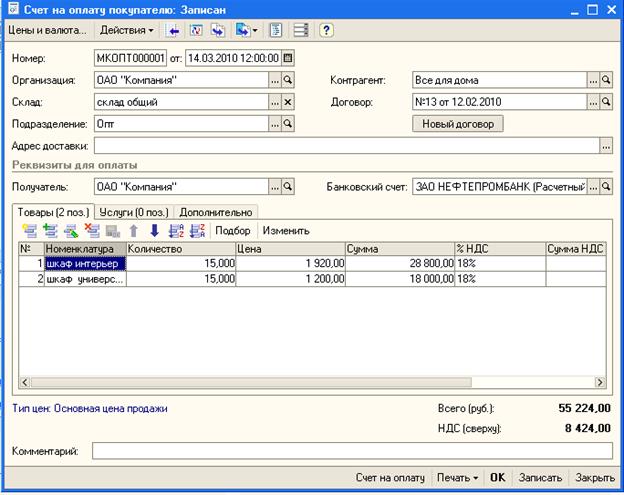
Task: Move table row up with the arrow
Action: (134, 230)
